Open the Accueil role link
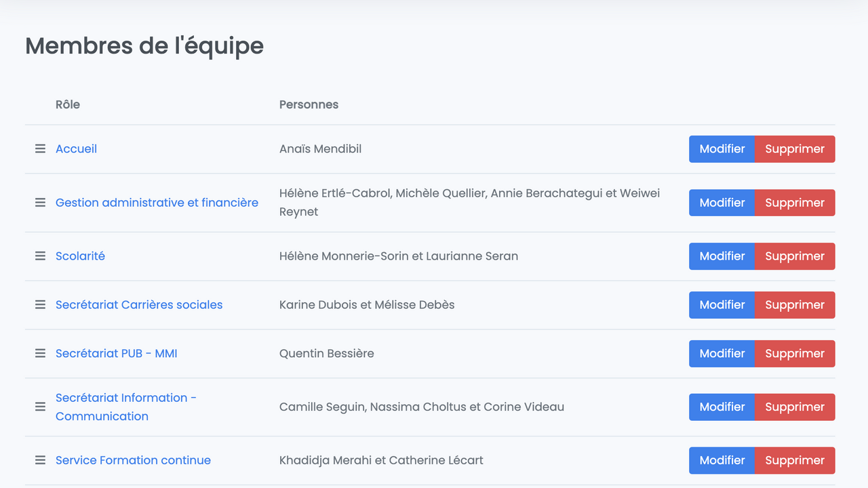 pos(76,149)
